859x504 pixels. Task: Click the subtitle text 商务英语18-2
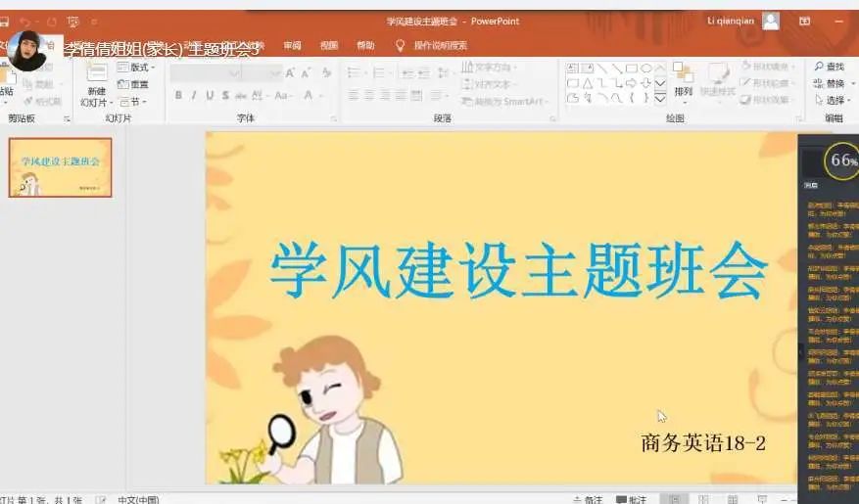pos(703,442)
